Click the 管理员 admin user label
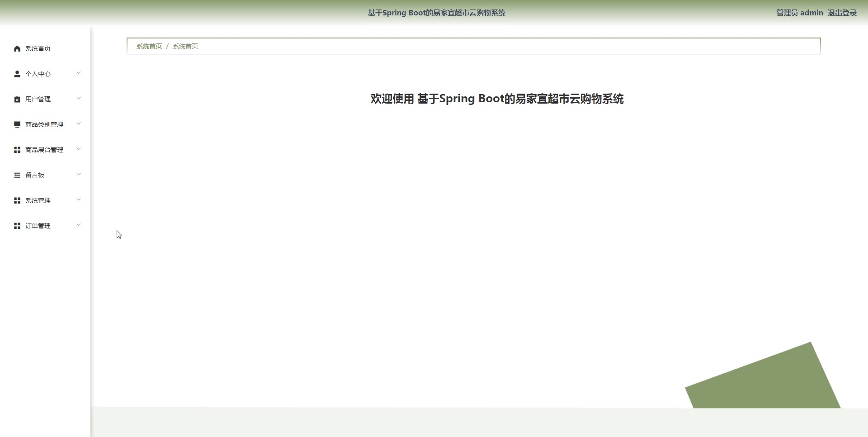The width and height of the screenshot is (868, 437). pos(799,13)
